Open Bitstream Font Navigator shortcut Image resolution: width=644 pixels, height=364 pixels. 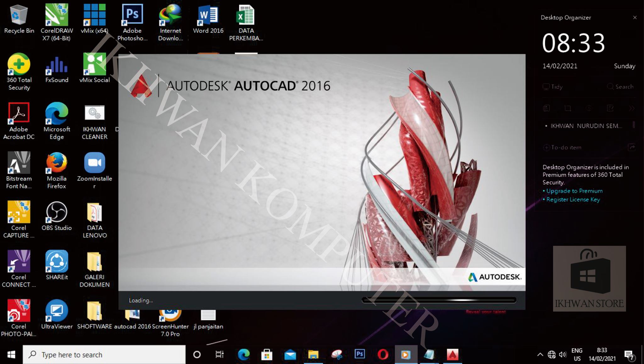click(19, 170)
